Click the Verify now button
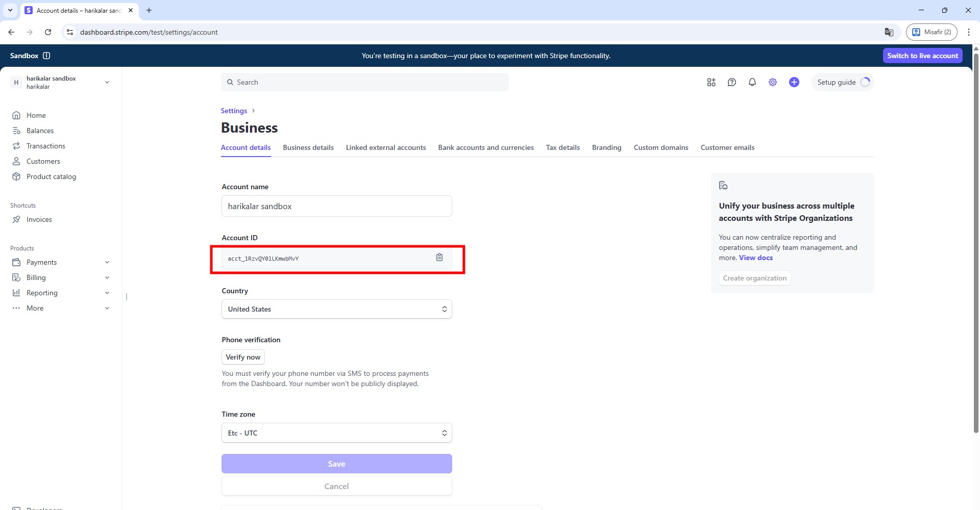 click(x=243, y=357)
